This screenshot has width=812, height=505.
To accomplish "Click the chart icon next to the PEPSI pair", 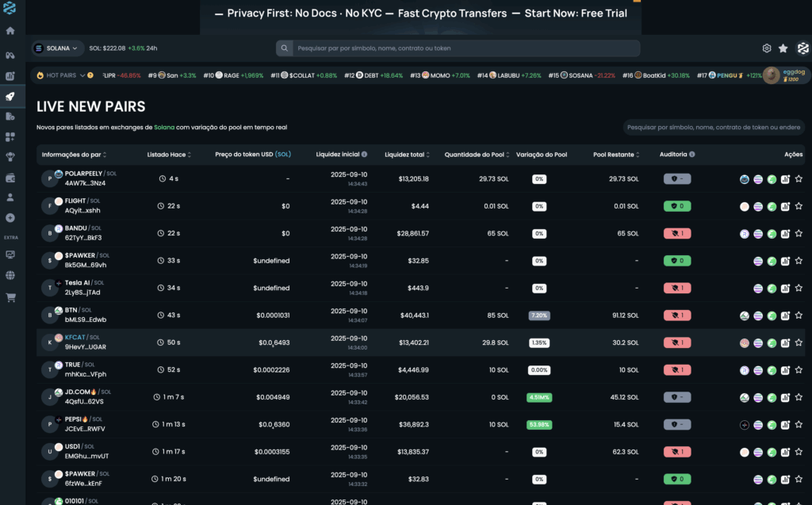I will pyautogui.click(x=783, y=424).
